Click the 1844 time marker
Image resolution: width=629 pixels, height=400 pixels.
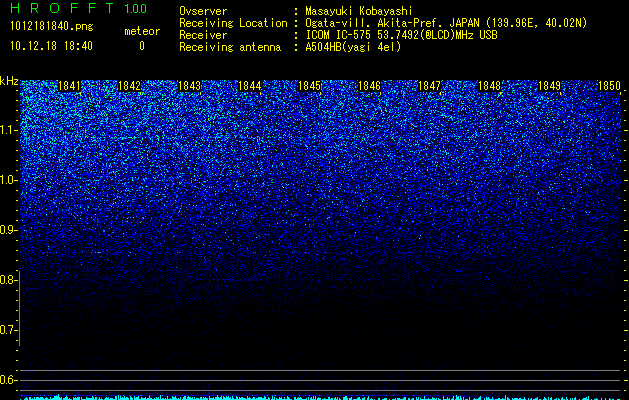[250, 86]
